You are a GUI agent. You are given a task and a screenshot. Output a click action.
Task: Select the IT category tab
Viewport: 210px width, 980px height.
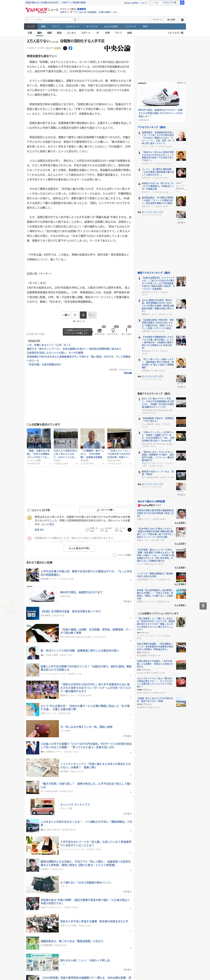pos(98,33)
